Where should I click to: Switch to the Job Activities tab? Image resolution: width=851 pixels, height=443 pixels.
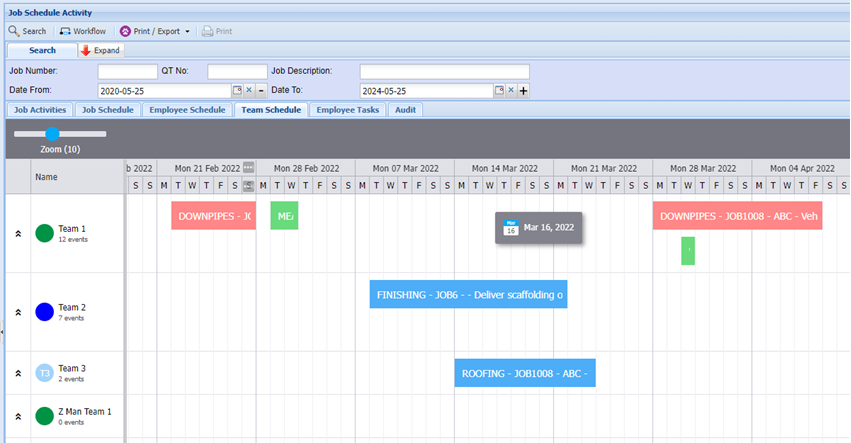[x=40, y=110]
